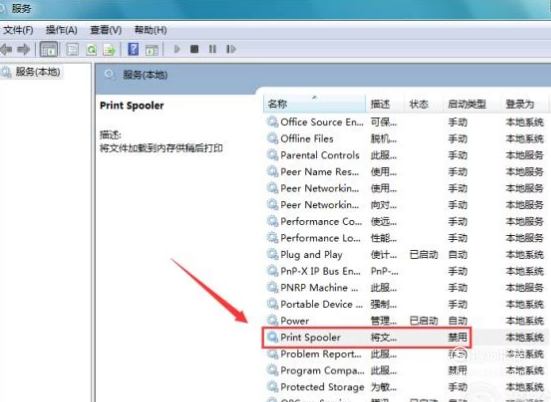The image size is (551, 402).
Task: Click the PnP-... description cell
Action: click(384, 271)
